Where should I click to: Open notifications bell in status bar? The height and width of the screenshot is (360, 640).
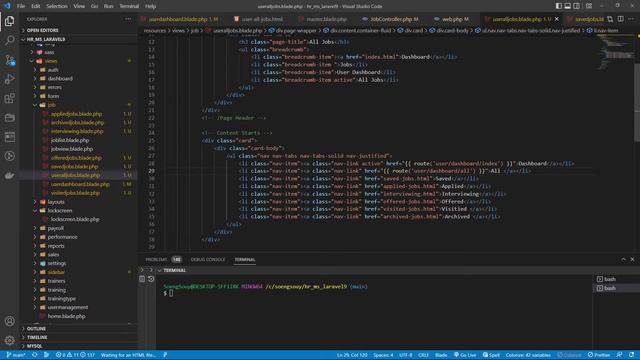631,355
